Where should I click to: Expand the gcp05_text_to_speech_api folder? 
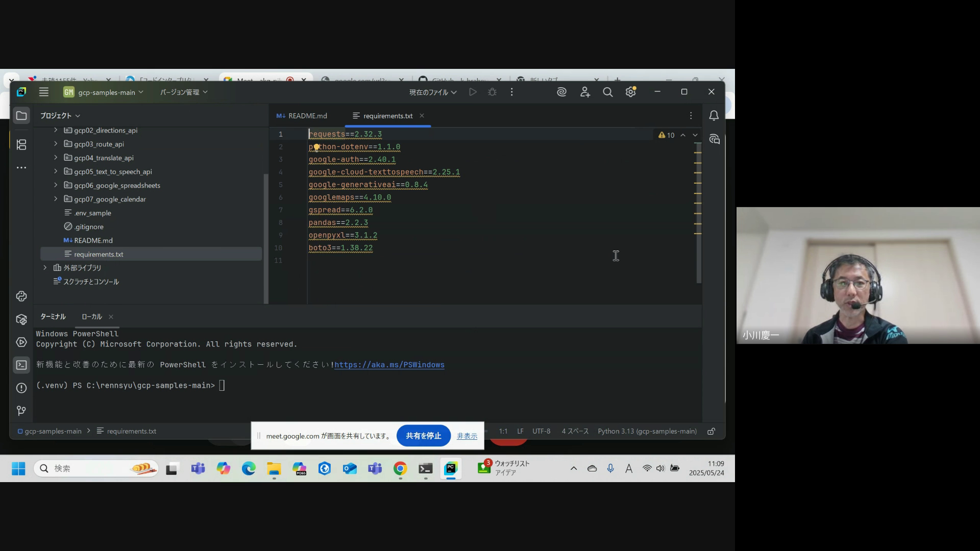point(56,171)
